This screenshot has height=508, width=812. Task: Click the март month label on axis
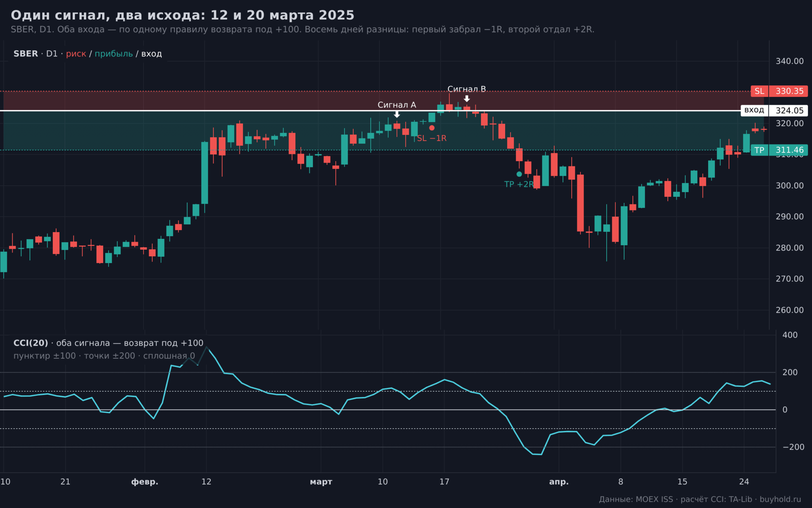point(321,482)
